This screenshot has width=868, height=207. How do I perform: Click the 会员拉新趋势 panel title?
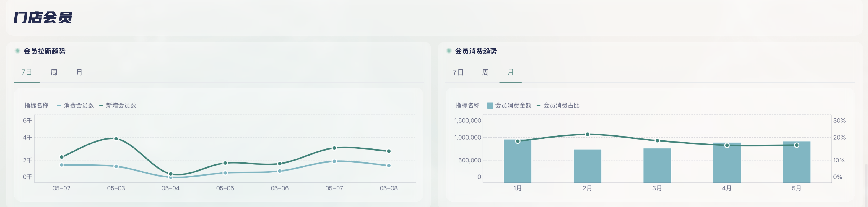tap(45, 51)
